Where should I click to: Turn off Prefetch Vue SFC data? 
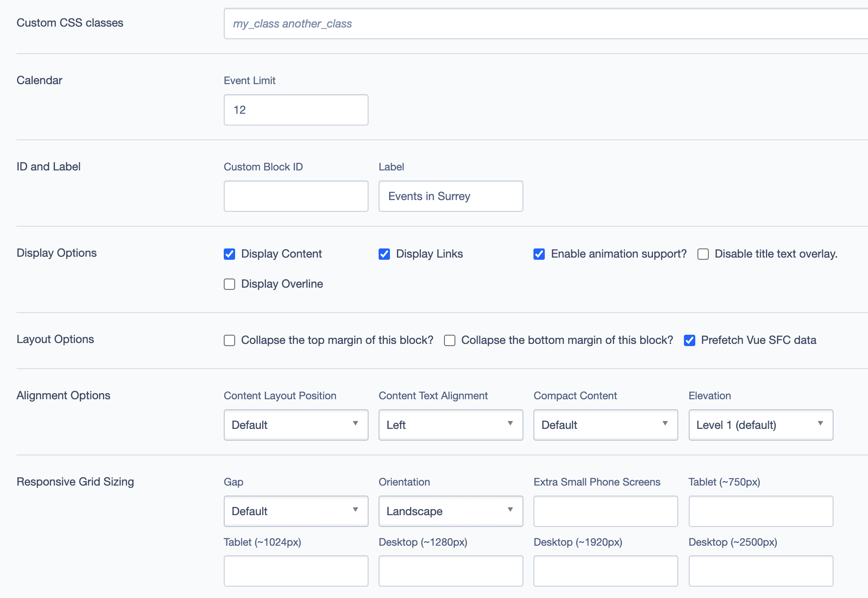point(690,340)
